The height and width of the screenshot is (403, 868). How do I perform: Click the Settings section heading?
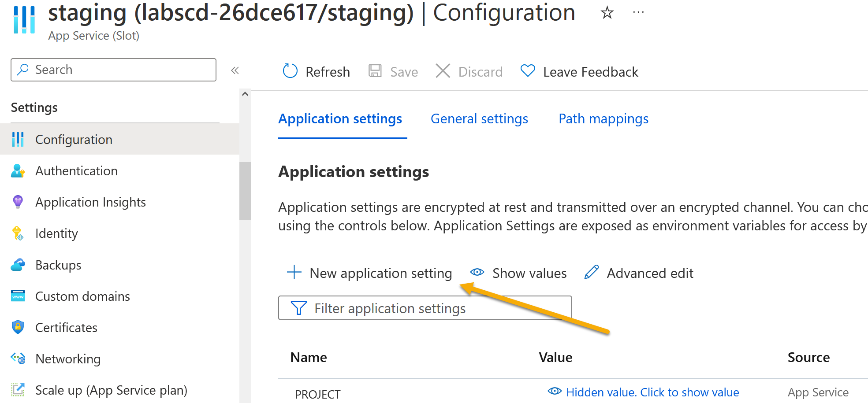point(34,107)
